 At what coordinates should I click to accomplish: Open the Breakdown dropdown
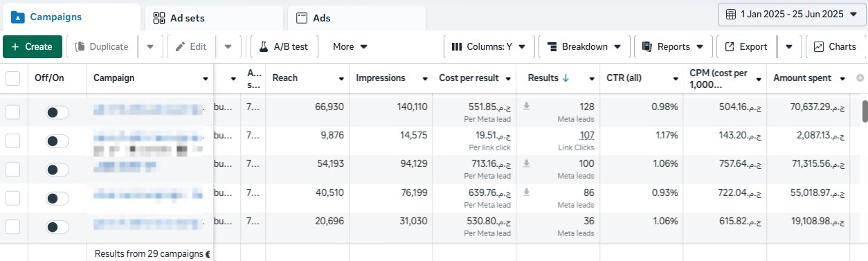(x=584, y=47)
